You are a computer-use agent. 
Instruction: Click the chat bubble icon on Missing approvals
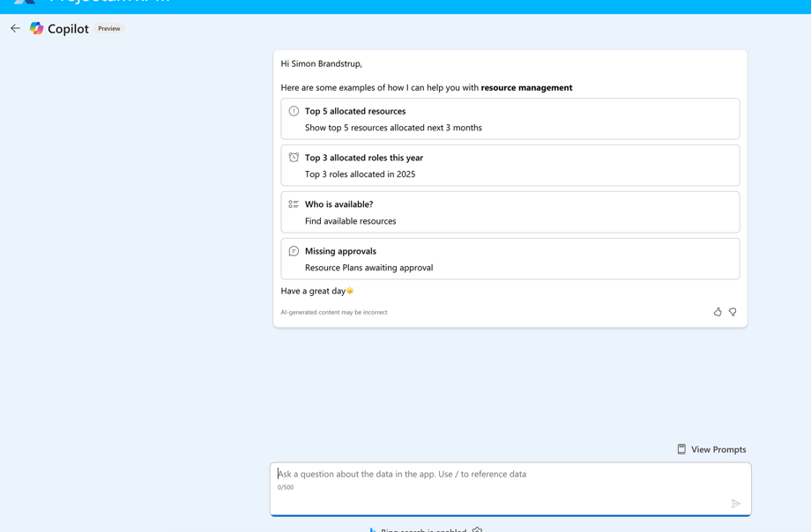click(294, 251)
